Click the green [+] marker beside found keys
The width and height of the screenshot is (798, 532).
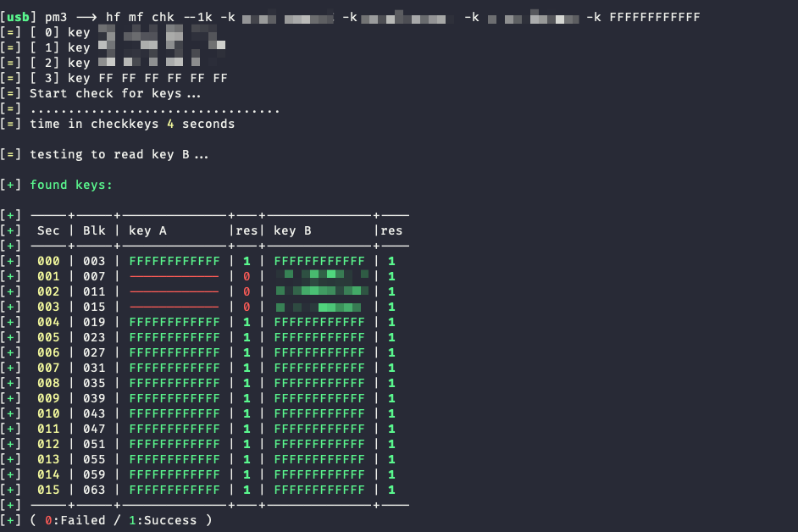click(x=11, y=184)
